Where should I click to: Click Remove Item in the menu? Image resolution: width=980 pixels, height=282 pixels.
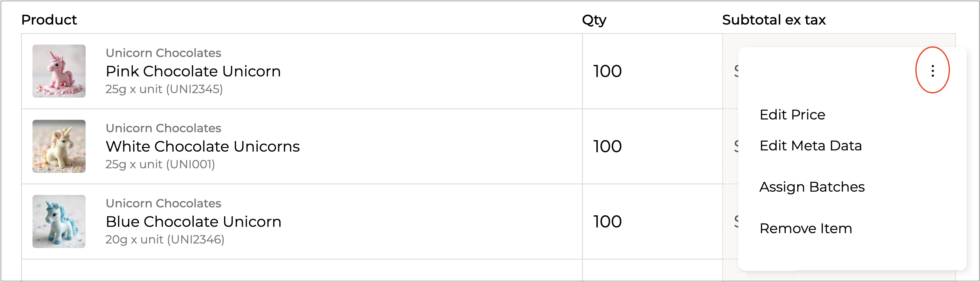(805, 228)
